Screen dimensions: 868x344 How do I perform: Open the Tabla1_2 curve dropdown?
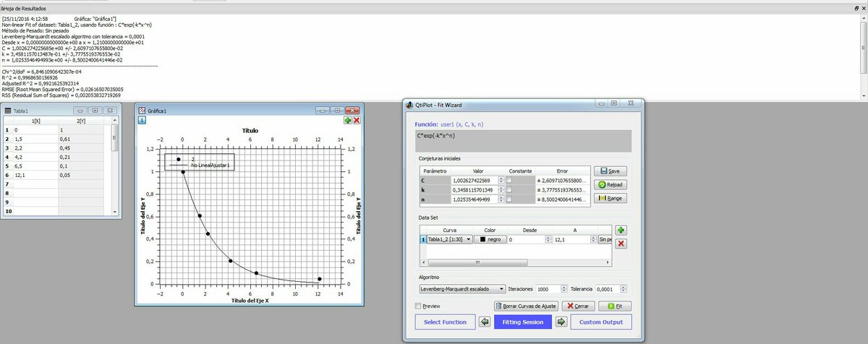[449, 239]
